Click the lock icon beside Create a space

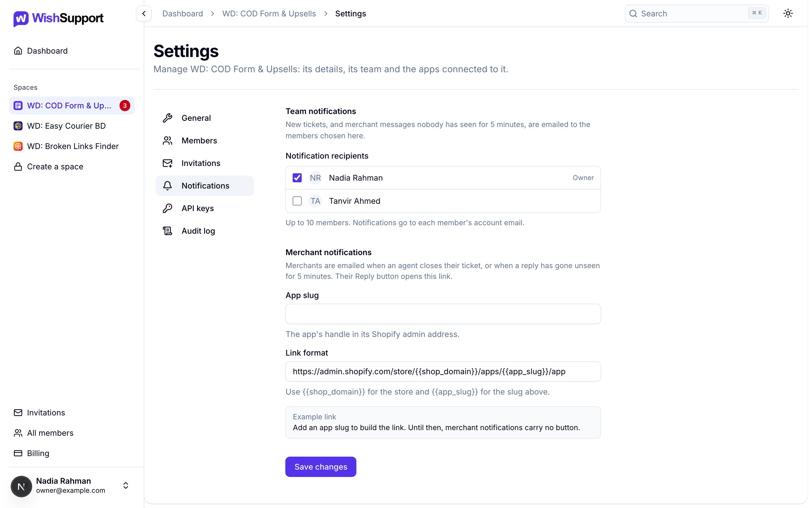tap(18, 167)
